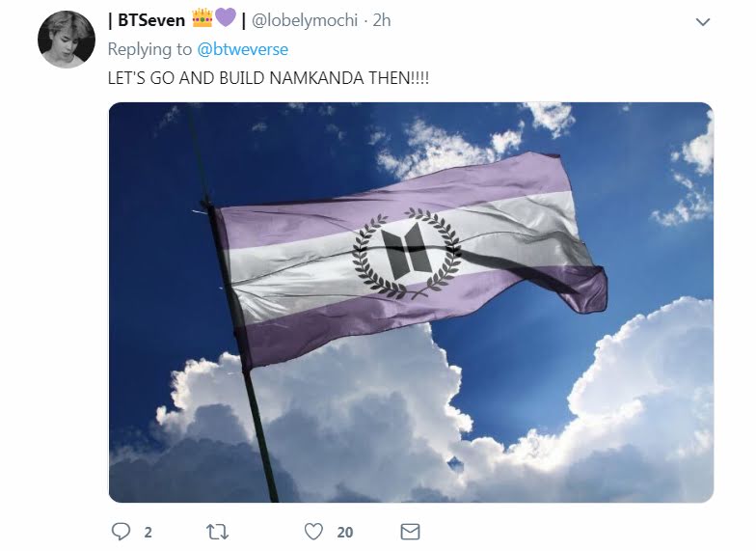This screenshot has width=756, height=551.
Task: Open the BTSeven profile avatar picture
Action: pos(67,40)
